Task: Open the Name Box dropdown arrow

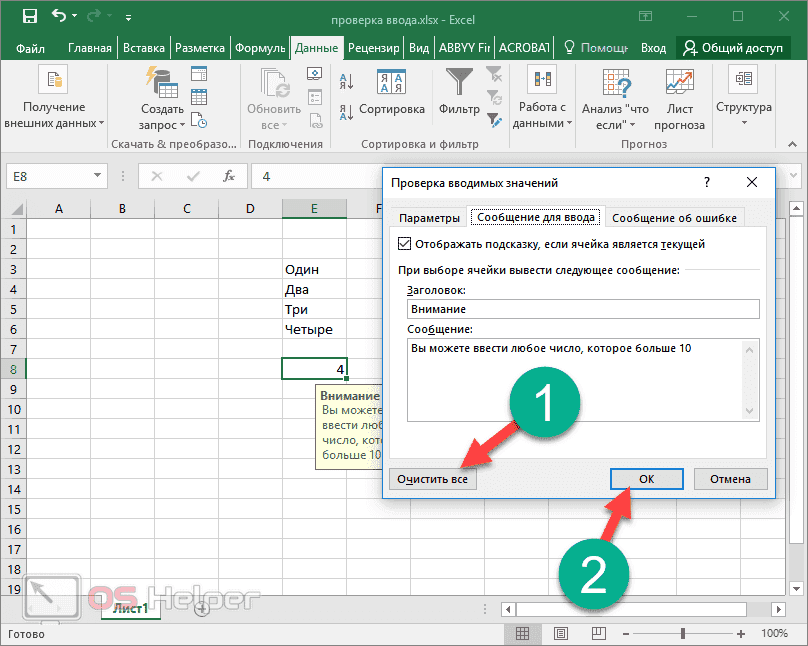Action: point(99,176)
